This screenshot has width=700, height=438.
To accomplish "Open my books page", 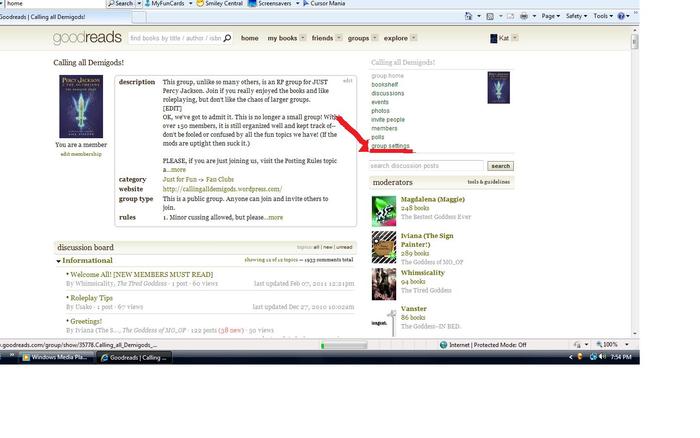I will click(x=282, y=38).
